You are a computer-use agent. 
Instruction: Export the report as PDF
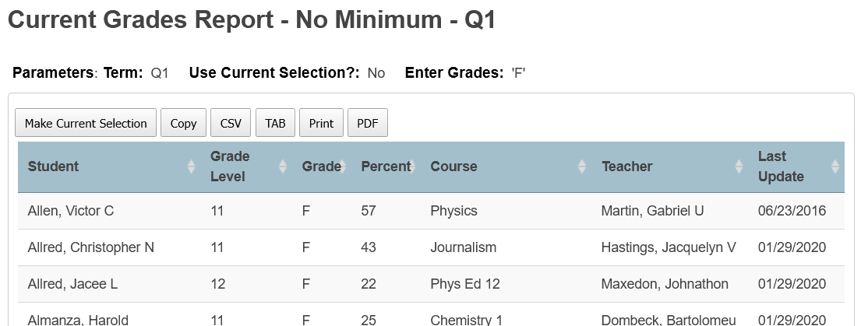[368, 123]
